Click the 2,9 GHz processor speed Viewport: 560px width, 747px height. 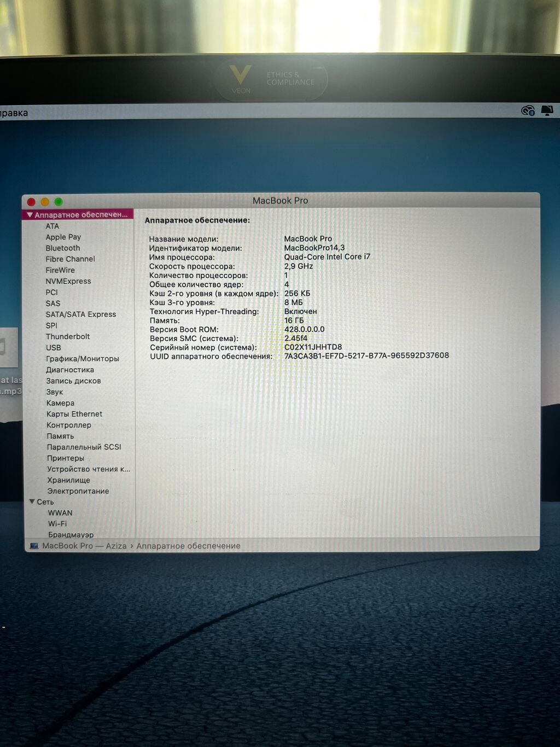point(299,266)
